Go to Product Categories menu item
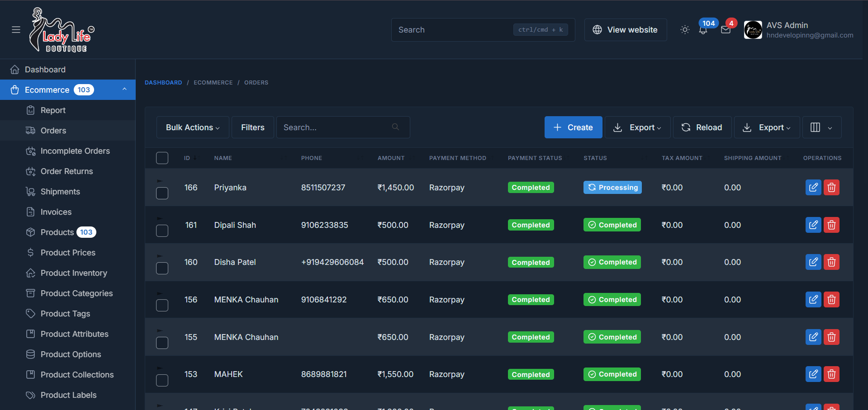868x410 pixels. [76, 293]
